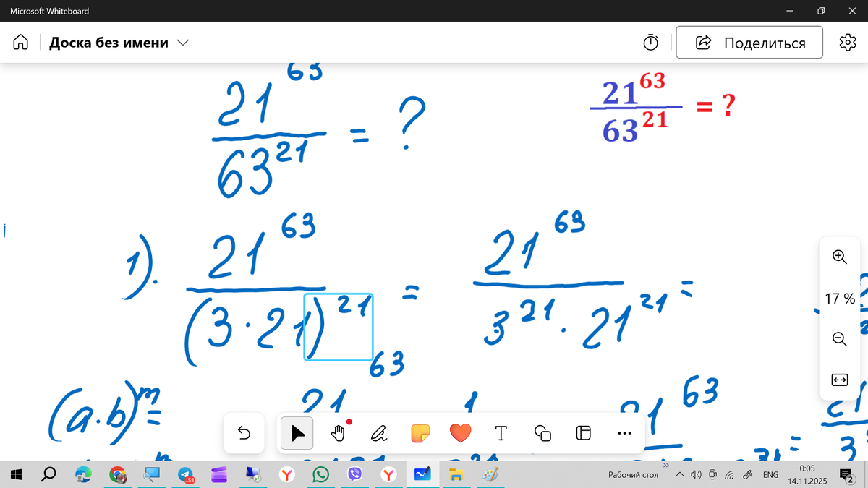Open the heart reactions tool
868x488 pixels.
460,433
